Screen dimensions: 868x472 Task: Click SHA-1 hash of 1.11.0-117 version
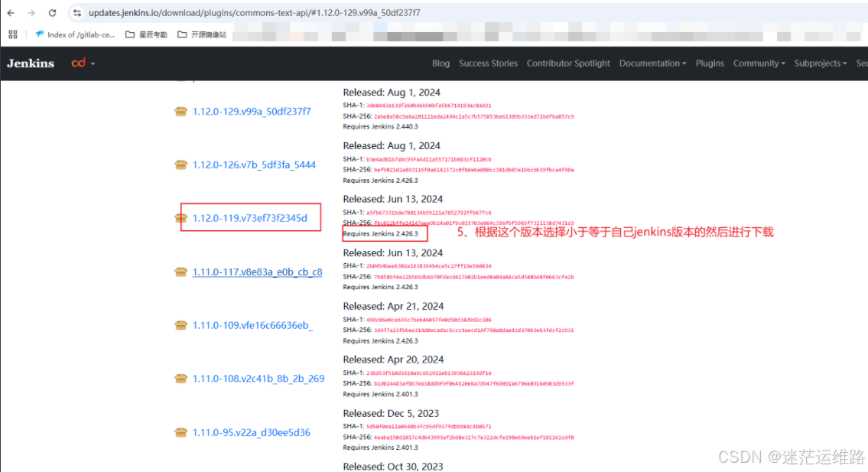(x=428, y=266)
